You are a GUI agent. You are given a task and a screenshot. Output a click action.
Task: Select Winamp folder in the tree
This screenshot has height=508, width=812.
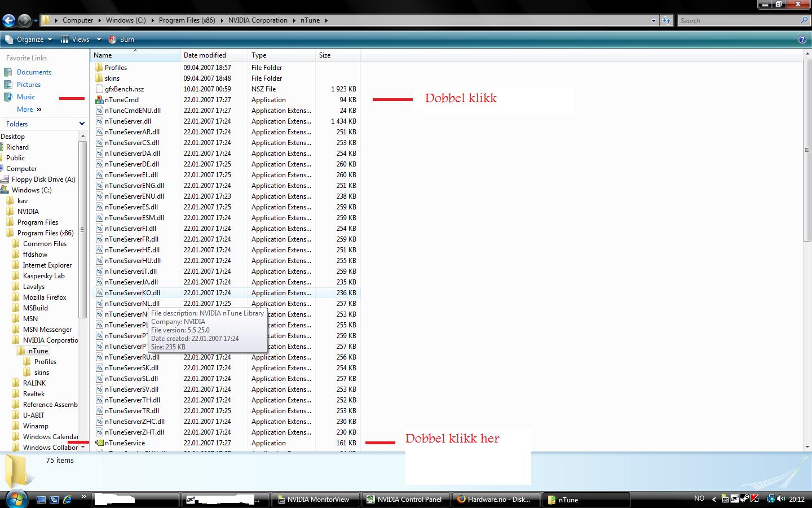click(x=36, y=426)
